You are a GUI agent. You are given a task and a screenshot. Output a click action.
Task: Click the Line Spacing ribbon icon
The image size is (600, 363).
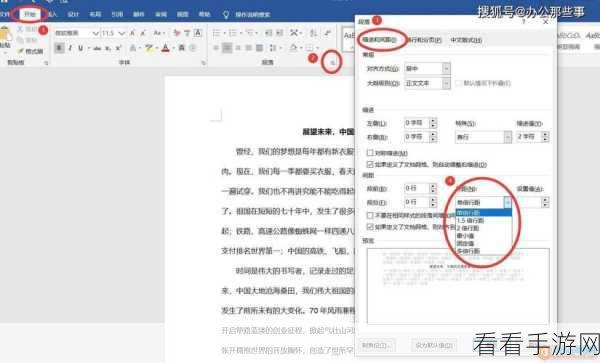click(272, 48)
